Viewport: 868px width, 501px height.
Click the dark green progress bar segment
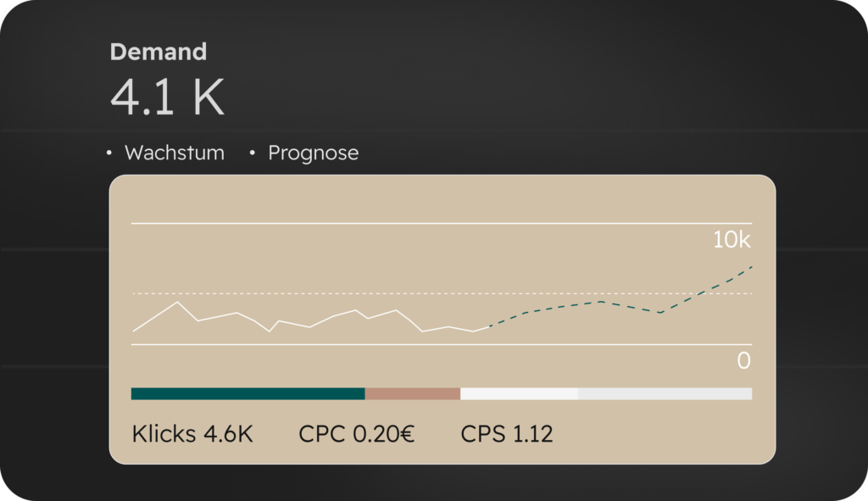coord(248,393)
